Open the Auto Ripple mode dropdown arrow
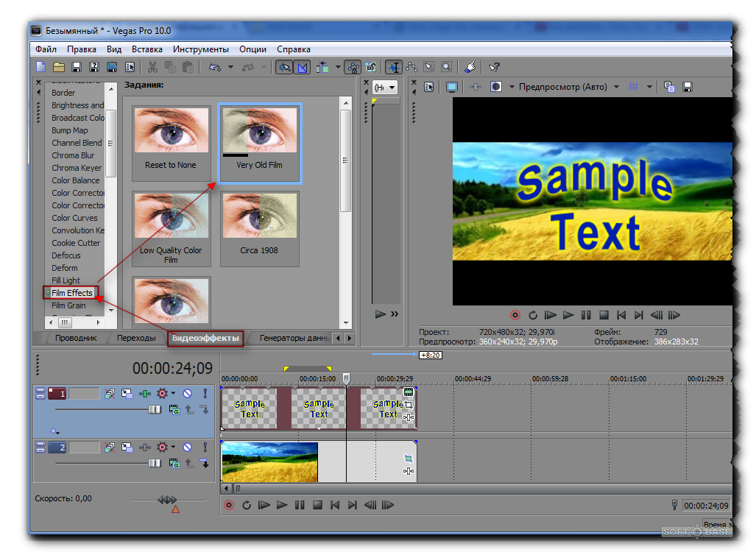The width and height of the screenshot is (756, 555). (337, 67)
